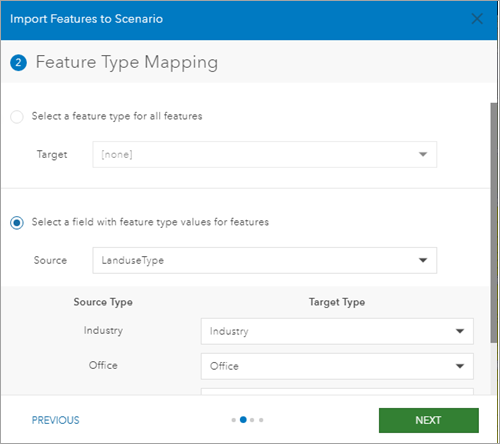The width and height of the screenshot is (500, 444).
Task: Close the Import Features to Scenario dialog
Action: point(477,19)
